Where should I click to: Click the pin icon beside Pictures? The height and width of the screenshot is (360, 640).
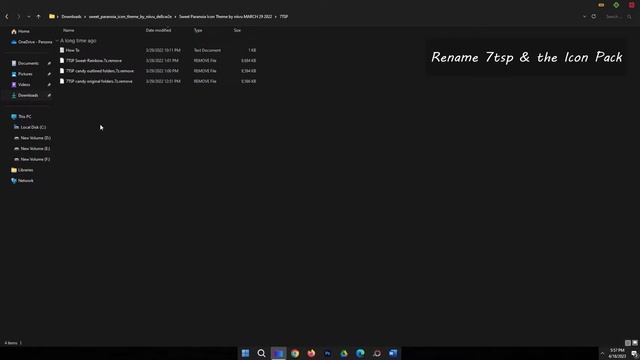(x=49, y=74)
